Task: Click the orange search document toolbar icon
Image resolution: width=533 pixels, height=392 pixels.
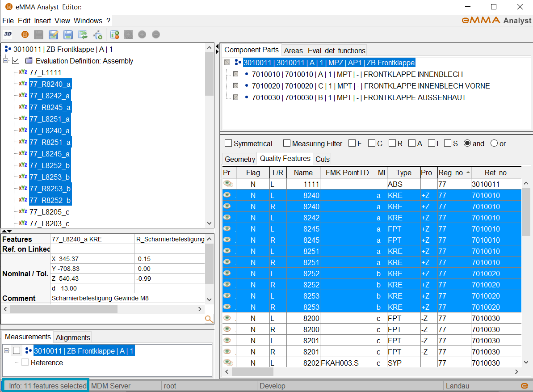Action: 25,34
